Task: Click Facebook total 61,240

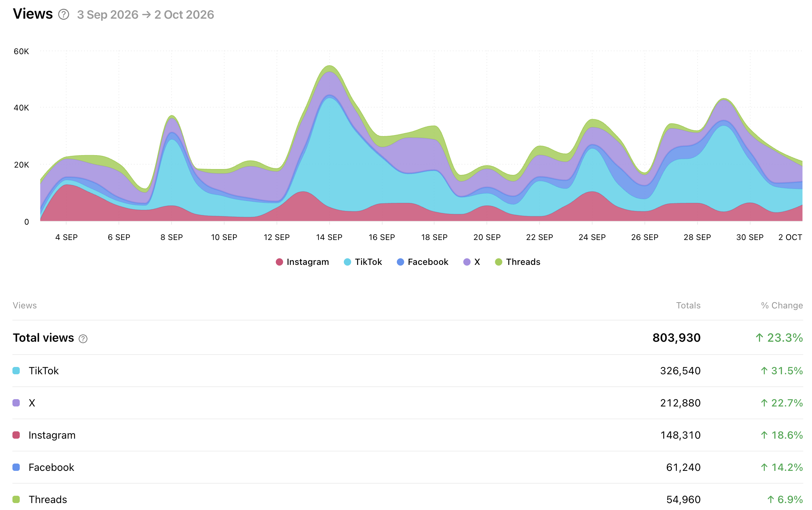Action: 683,467
